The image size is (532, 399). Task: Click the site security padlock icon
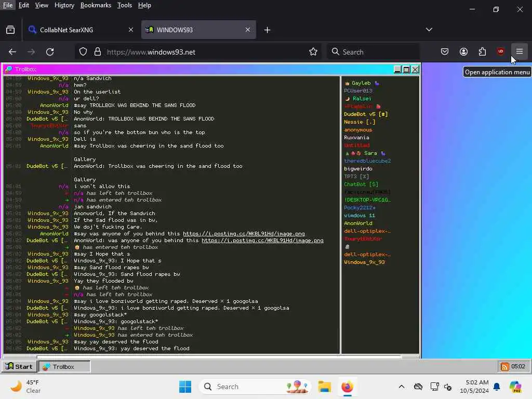tap(98, 51)
